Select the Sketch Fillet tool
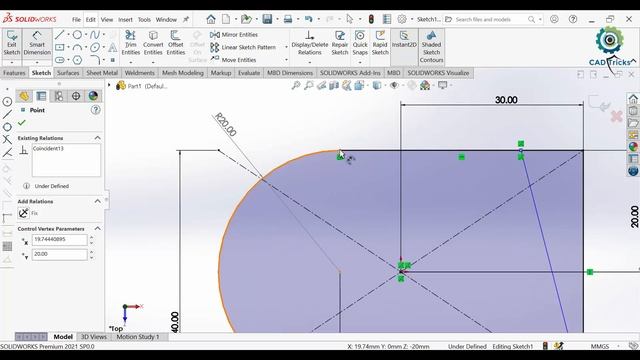Viewport: 640px width, 360px height. [x=95, y=60]
